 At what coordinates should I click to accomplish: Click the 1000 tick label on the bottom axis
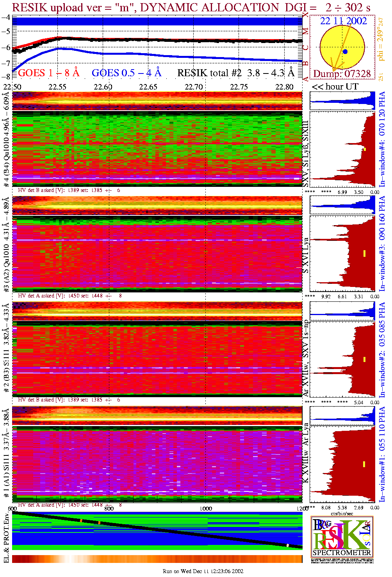[x=206, y=509]
